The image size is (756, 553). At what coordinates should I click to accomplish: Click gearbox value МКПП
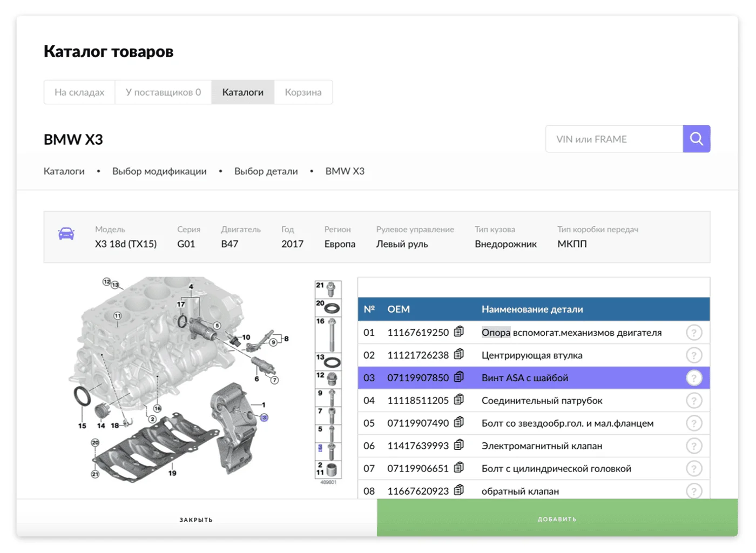572,244
